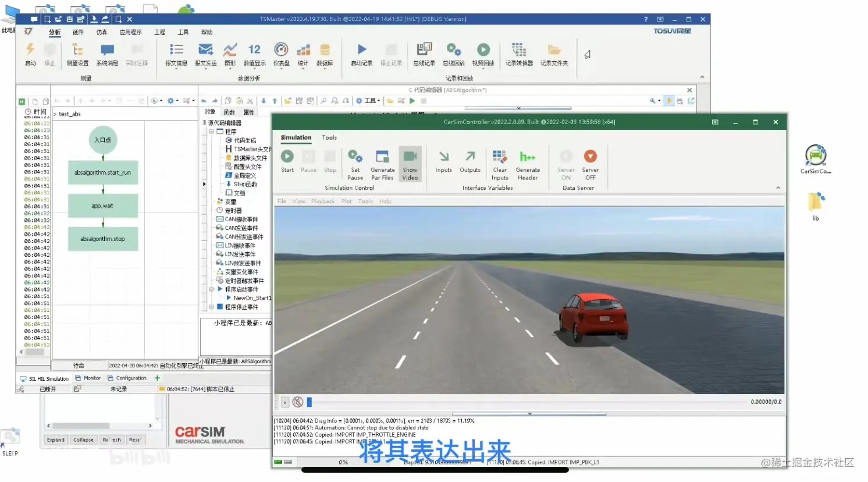Toggle Show Video in CarSimController
Screen dimensions: 868x482
[410, 164]
